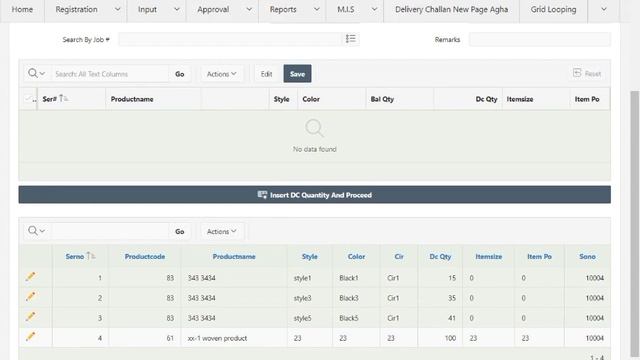
Task: Open the Approval menu
Action: pyautogui.click(x=213, y=9)
